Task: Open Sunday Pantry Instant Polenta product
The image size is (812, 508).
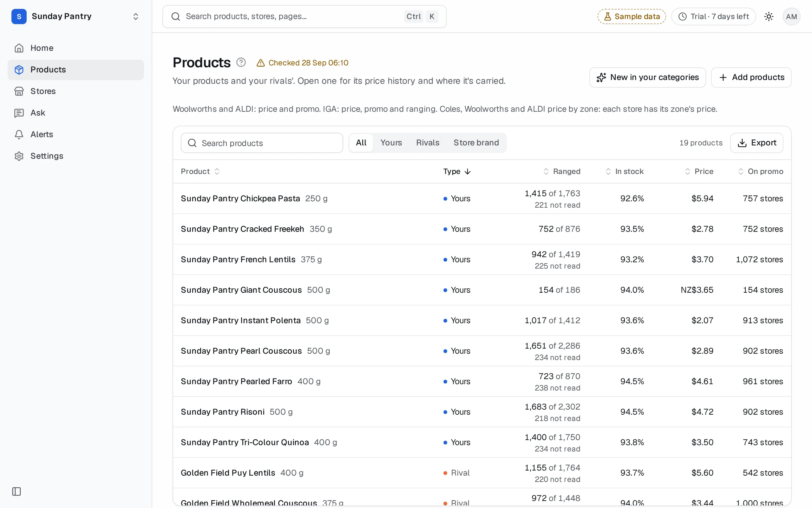Action: tap(482, 321)
